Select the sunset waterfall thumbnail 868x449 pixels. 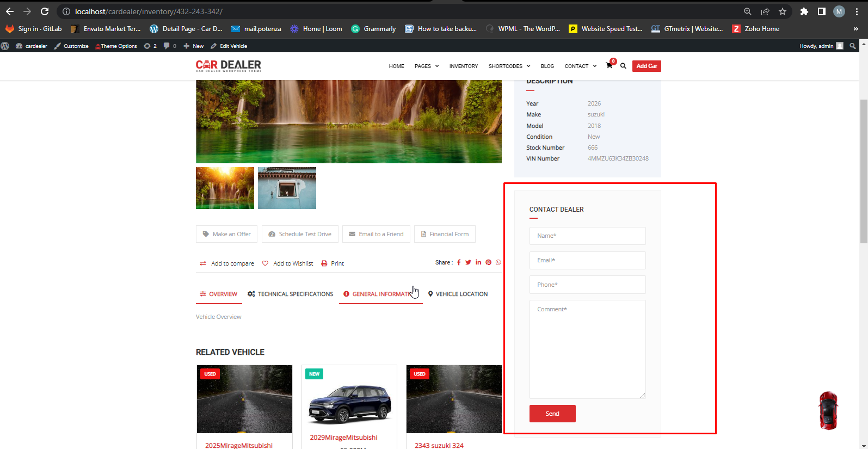pos(225,188)
